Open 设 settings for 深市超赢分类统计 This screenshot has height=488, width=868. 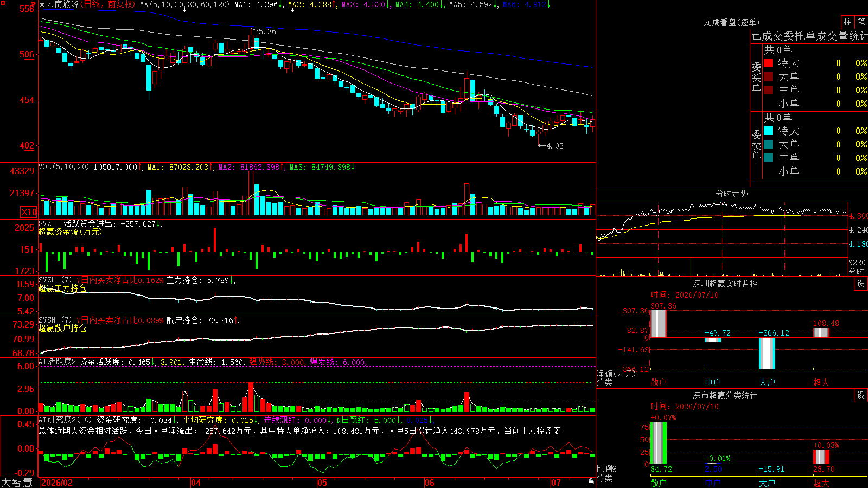point(861,395)
